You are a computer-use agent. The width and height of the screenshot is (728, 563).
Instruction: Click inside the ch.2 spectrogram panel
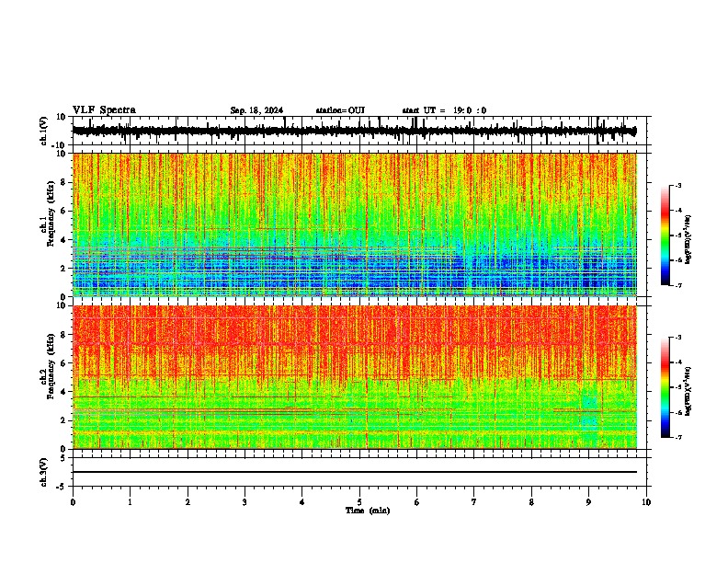pyautogui.click(x=355, y=377)
